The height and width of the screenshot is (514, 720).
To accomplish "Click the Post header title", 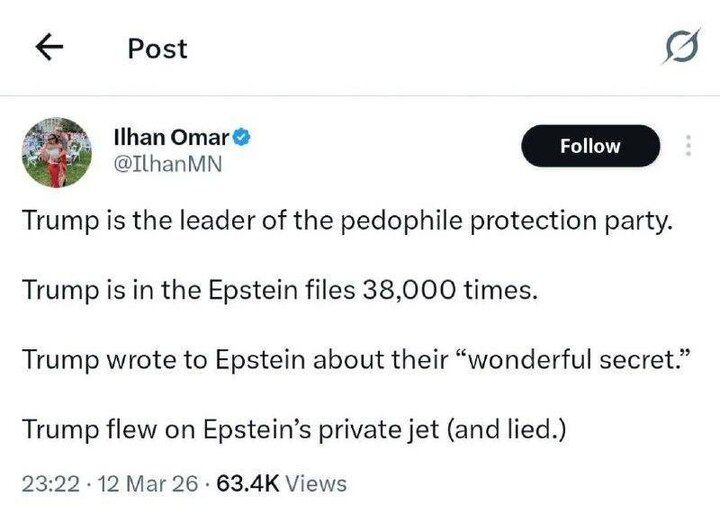I will coord(157,48).
